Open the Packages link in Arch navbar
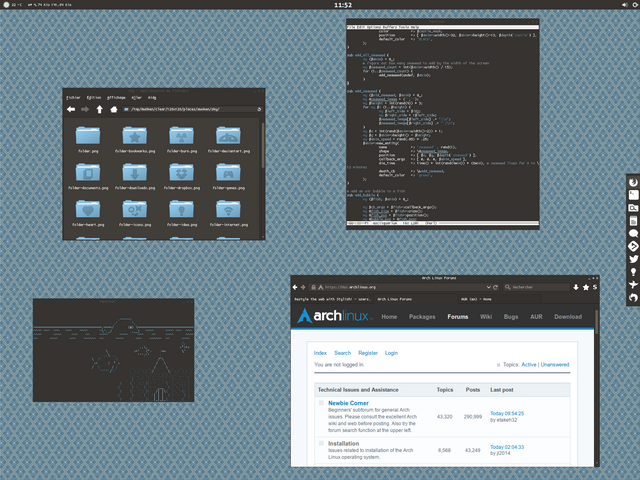The width and height of the screenshot is (640, 480). [x=422, y=317]
